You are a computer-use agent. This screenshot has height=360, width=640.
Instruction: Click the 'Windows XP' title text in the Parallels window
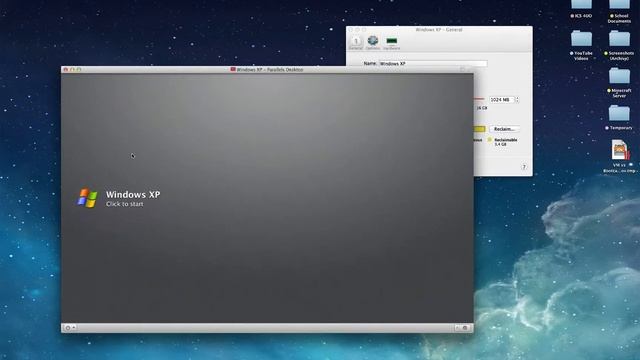point(133,195)
